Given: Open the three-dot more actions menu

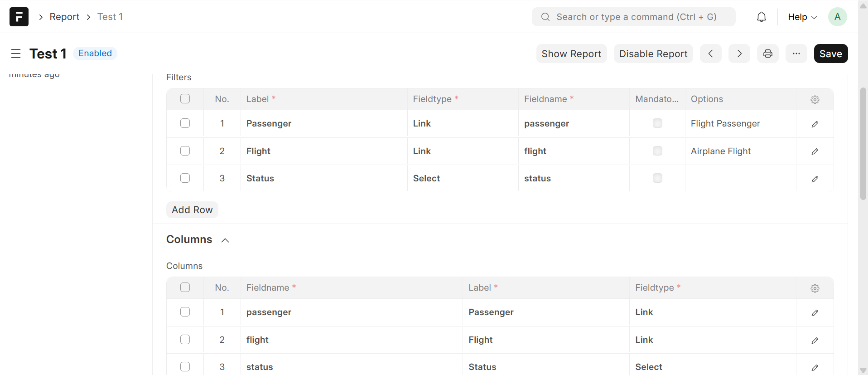Looking at the screenshot, I should [796, 54].
